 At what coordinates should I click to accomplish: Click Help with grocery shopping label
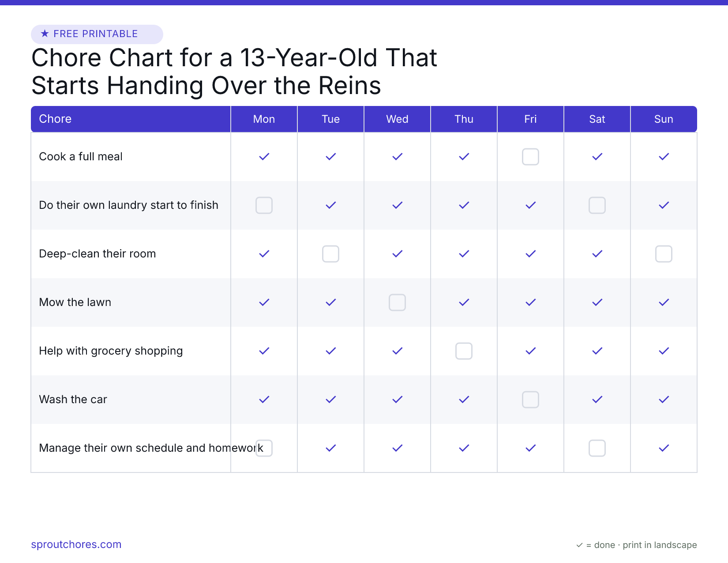(111, 351)
